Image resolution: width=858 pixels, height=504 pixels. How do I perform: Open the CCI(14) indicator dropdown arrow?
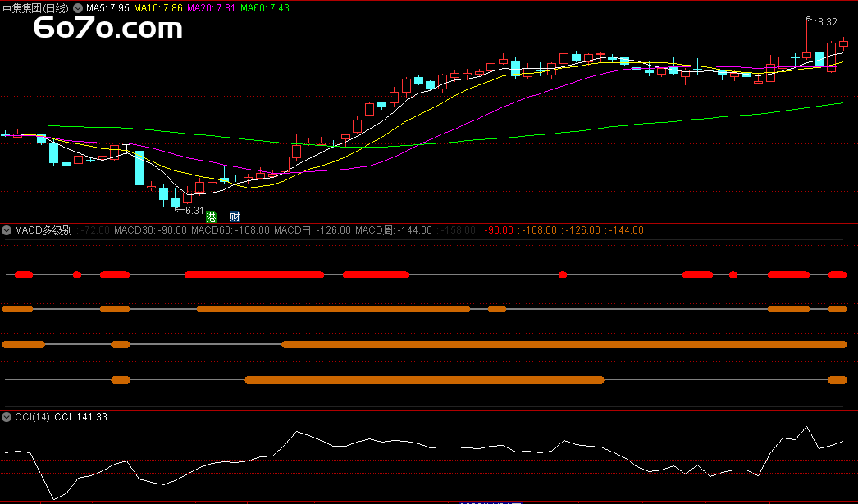[7, 417]
